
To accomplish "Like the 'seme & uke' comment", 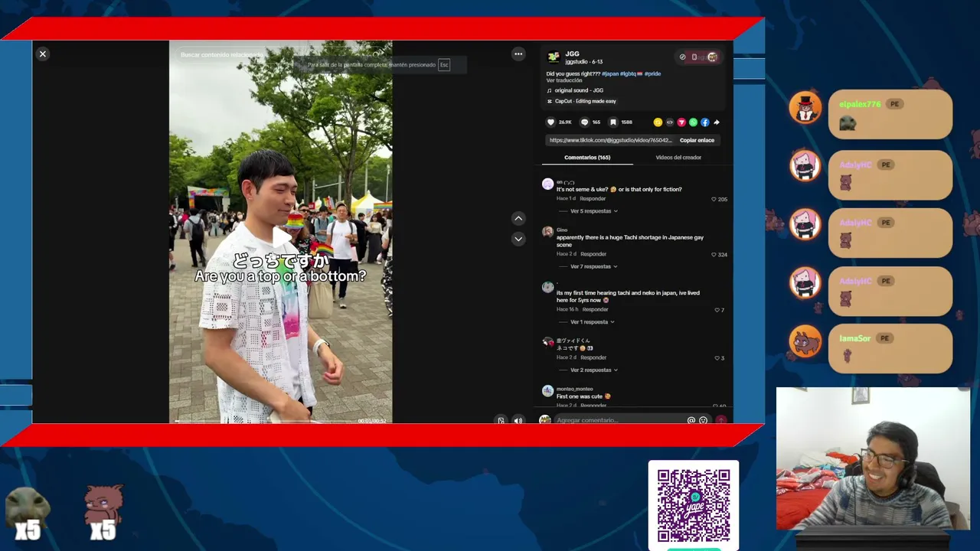I will 714,199.
